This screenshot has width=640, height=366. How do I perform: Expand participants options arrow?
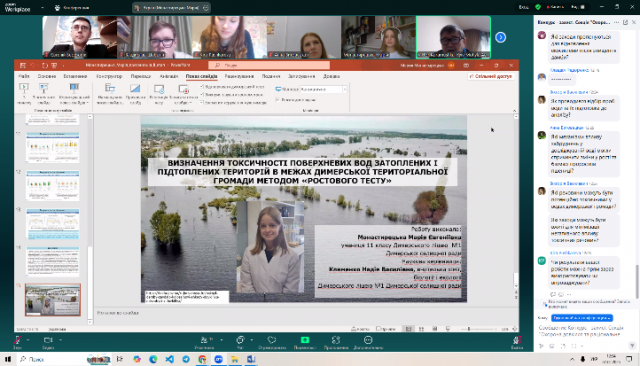pyautogui.click(x=221, y=339)
